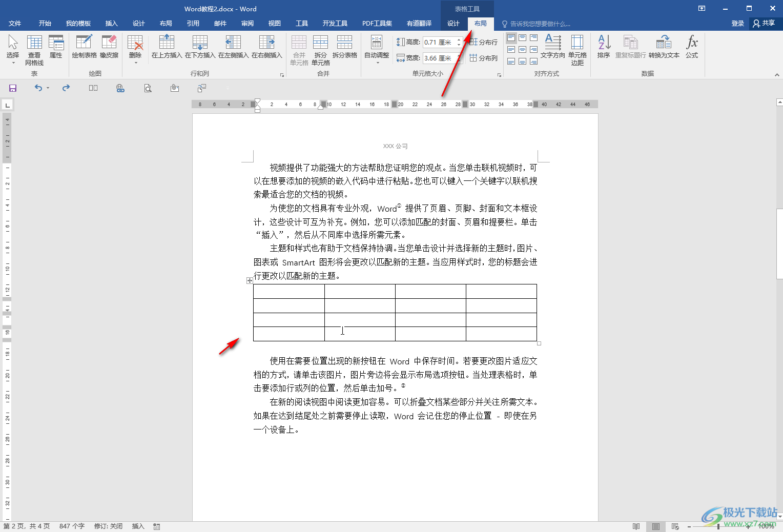Switch to Web Layout view in status bar

click(x=675, y=526)
